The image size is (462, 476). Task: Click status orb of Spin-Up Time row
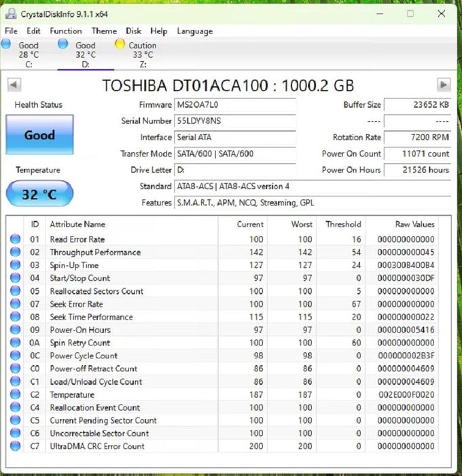click(15, 265)
